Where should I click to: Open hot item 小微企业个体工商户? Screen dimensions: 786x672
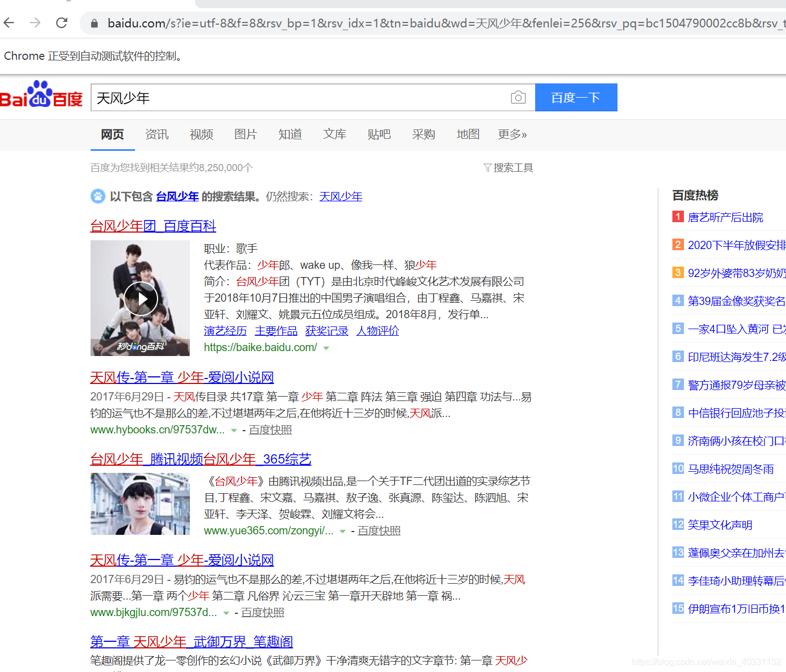click(737, 497)
